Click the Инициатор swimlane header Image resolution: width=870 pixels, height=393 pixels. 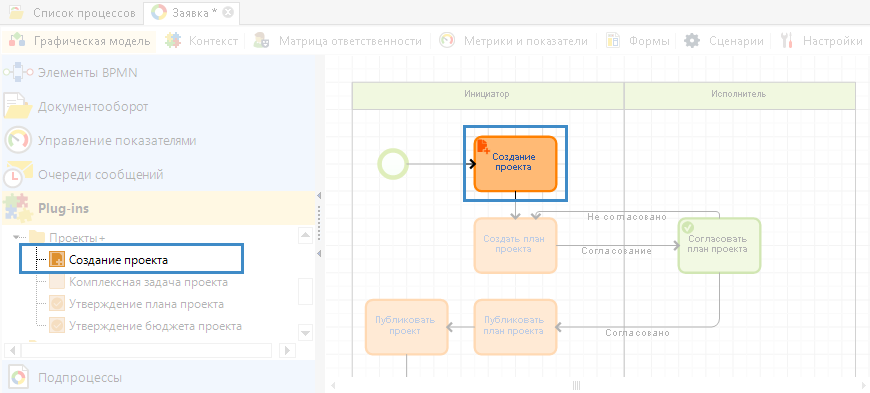[x=488, y=95]
